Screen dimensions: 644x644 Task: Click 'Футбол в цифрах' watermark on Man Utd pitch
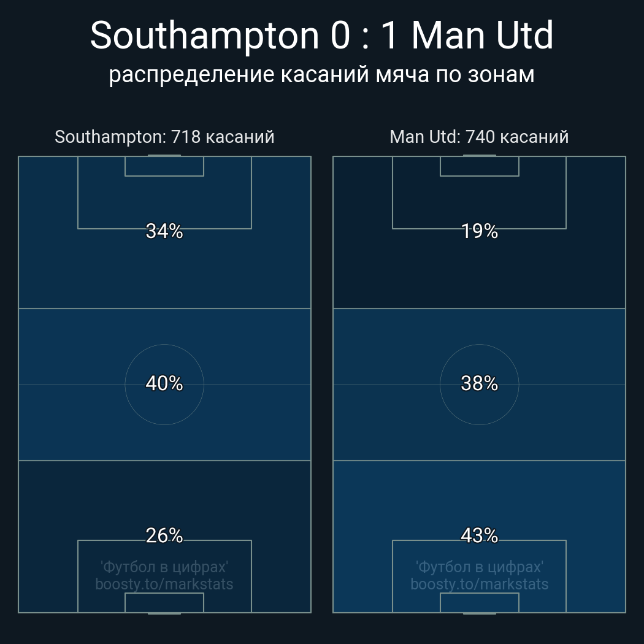[479, 567]
